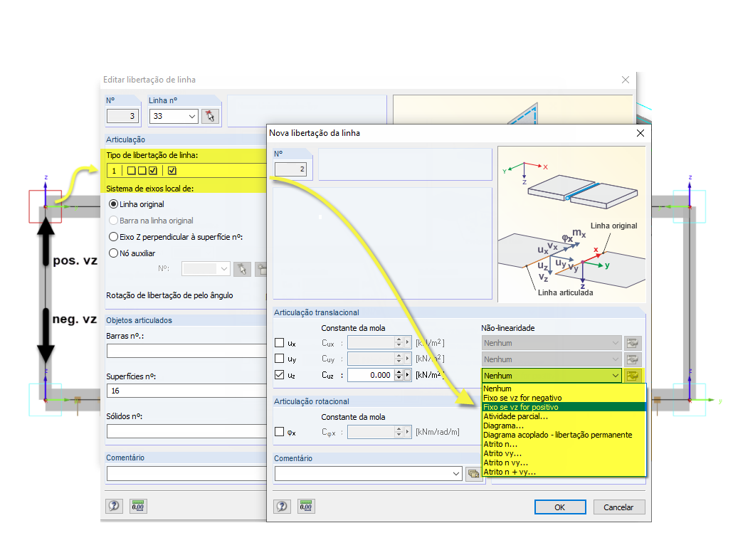733x560 pixels.
Task: Open the 0.00 units icon in the Nova libertação dialog
Action: click(x=306, y=506)
